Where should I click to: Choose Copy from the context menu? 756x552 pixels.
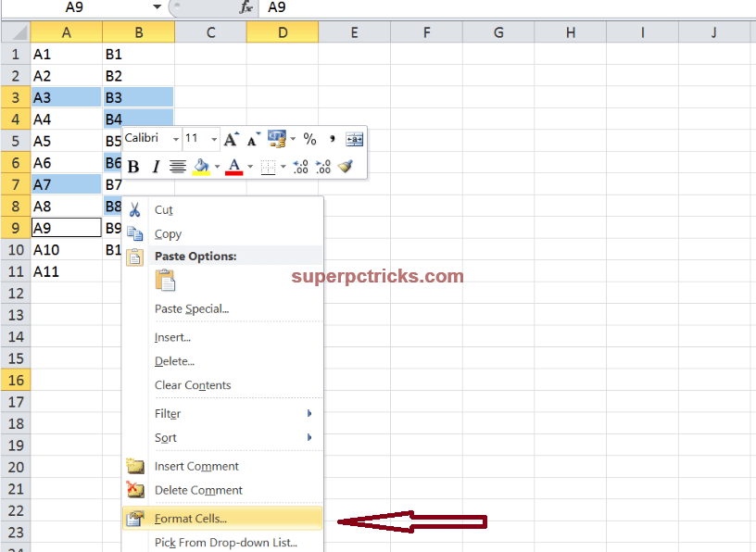click(222, 233)
